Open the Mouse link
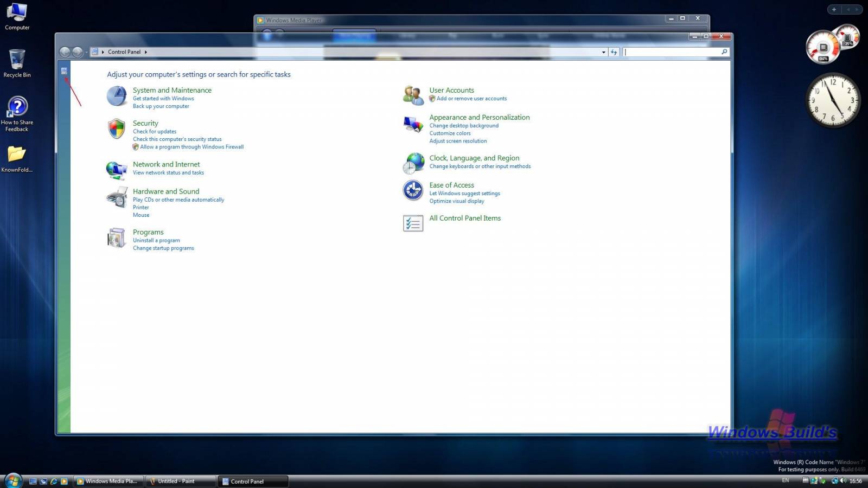The height and width of the screenshot is (488, 868). [141, 215]
